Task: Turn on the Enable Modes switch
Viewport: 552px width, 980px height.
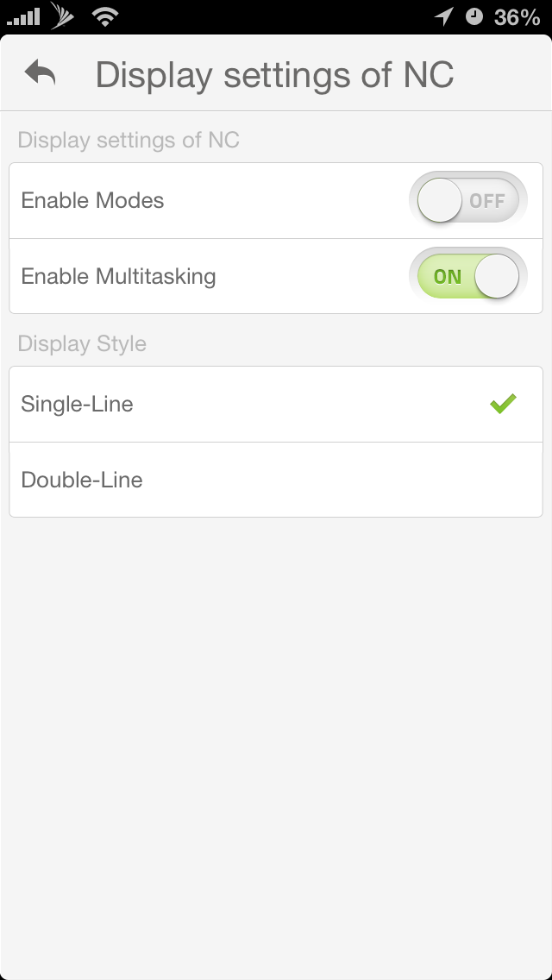Action: tap(468, 201)
